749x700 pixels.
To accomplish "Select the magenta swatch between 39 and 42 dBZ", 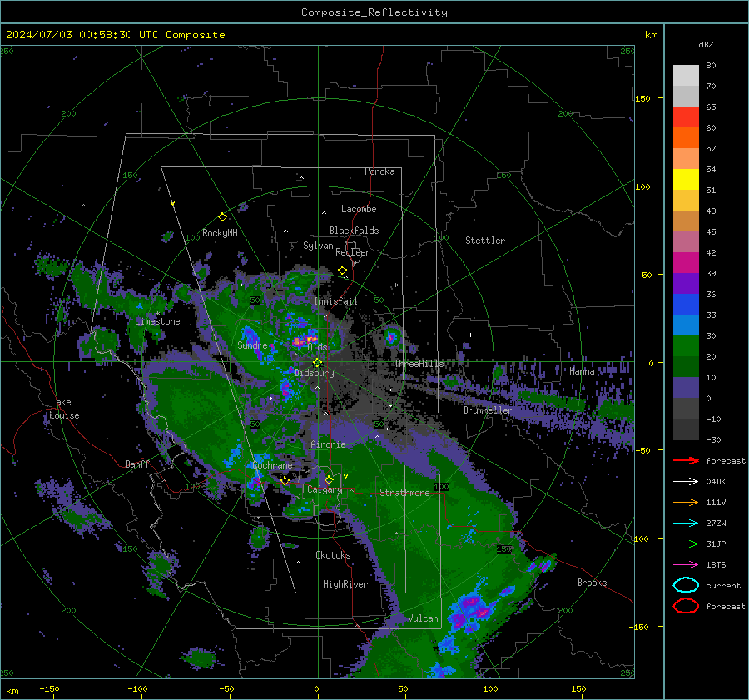I will pyautogui.click(x=686, y=263).
